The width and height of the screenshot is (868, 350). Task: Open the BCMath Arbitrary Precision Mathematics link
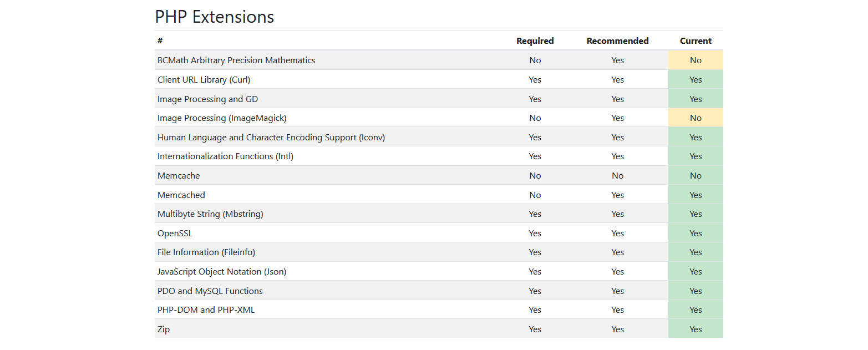236,60
